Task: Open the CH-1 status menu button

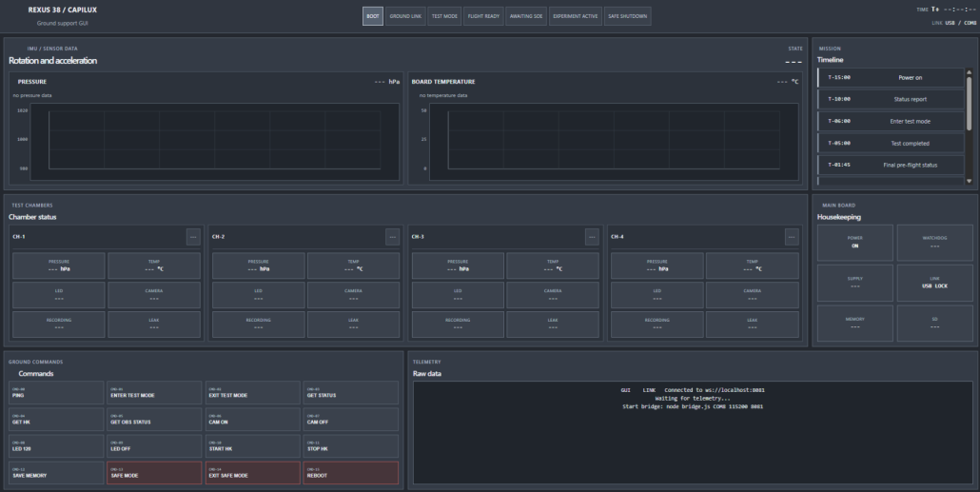Action: tap(193, 237)
